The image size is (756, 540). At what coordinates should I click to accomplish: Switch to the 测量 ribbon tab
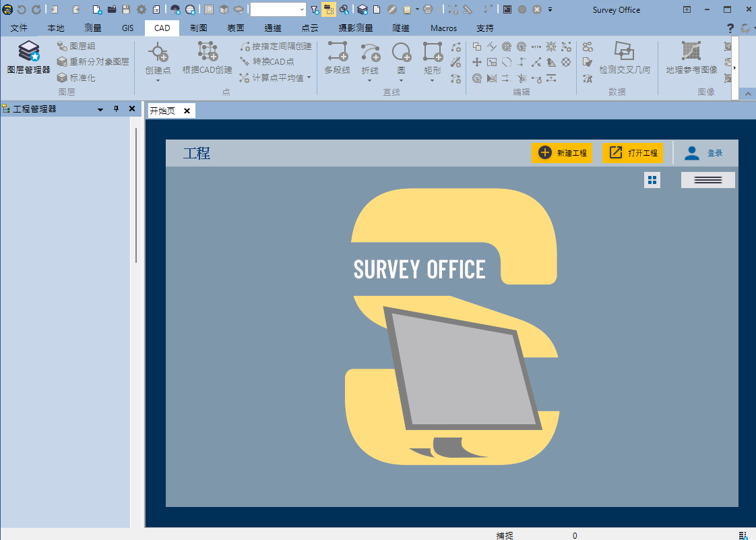click(92, 28)
